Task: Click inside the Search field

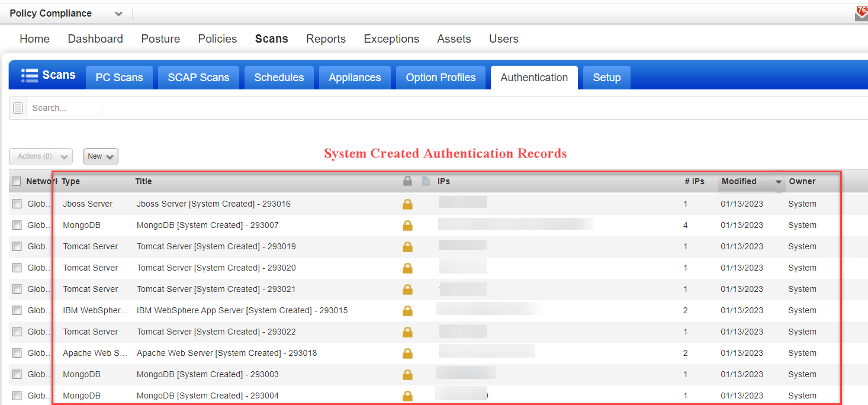Action: [x=65, y=107]
